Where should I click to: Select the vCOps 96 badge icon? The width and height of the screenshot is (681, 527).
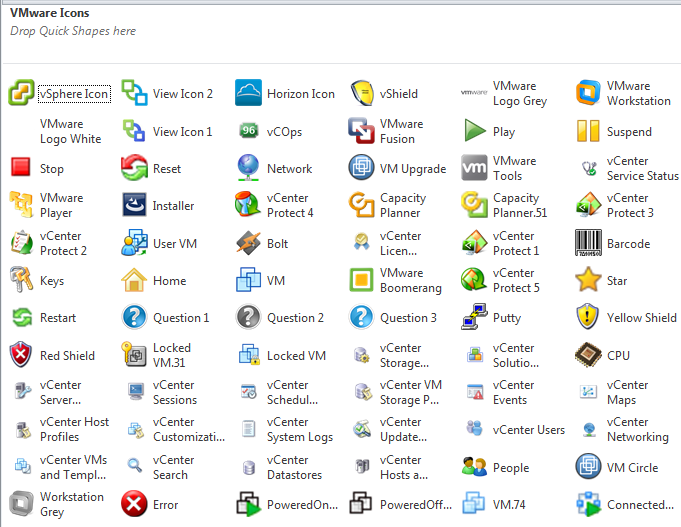[248, 131]
